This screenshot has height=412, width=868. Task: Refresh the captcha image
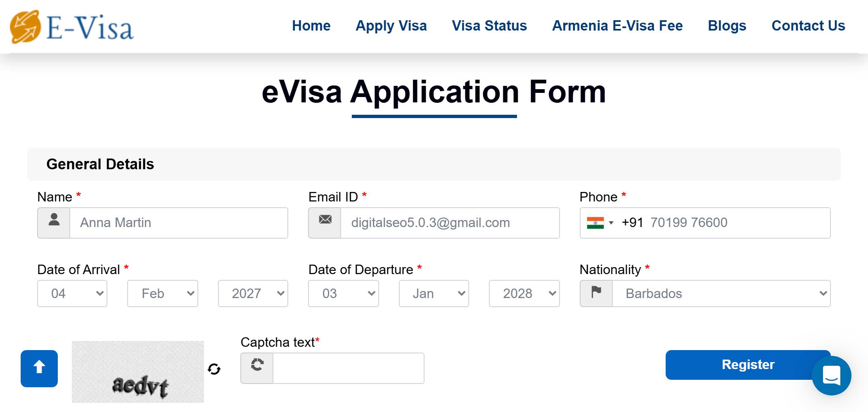tap(214, 369)
